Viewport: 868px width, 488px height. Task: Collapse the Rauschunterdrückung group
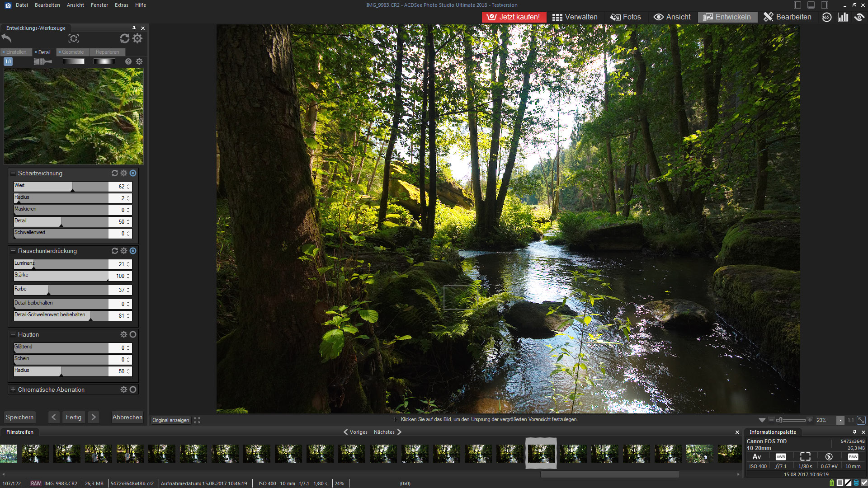pos(13,251)
